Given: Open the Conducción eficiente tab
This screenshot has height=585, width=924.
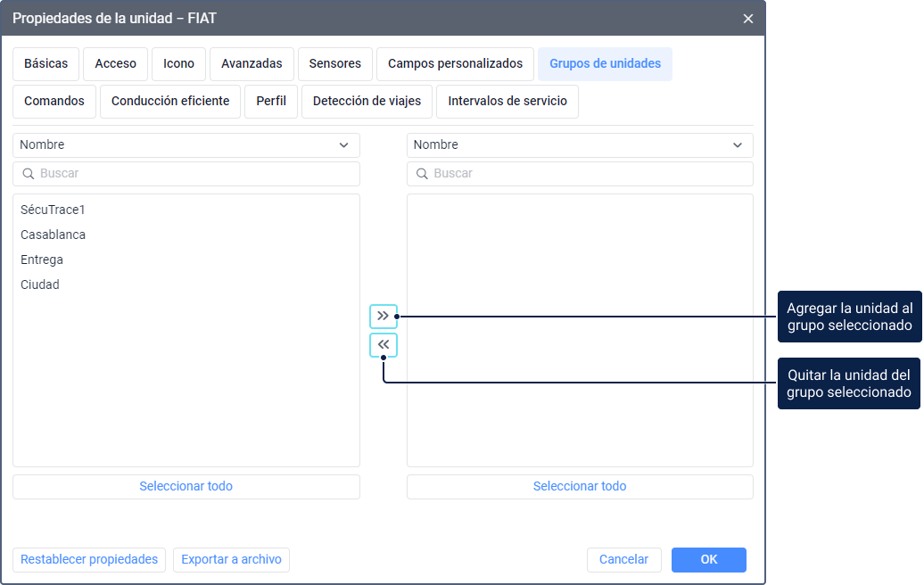Looking at the screenshot, I should (170, 102).
